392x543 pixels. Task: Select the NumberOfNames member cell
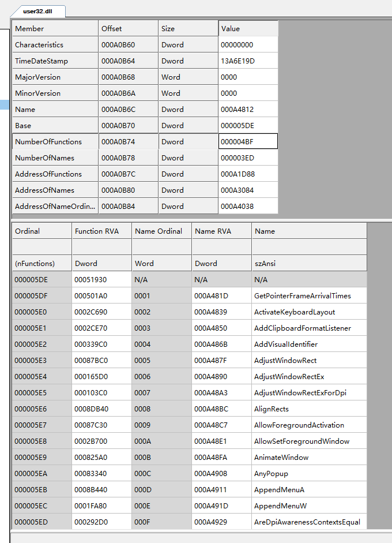(55, 158)
